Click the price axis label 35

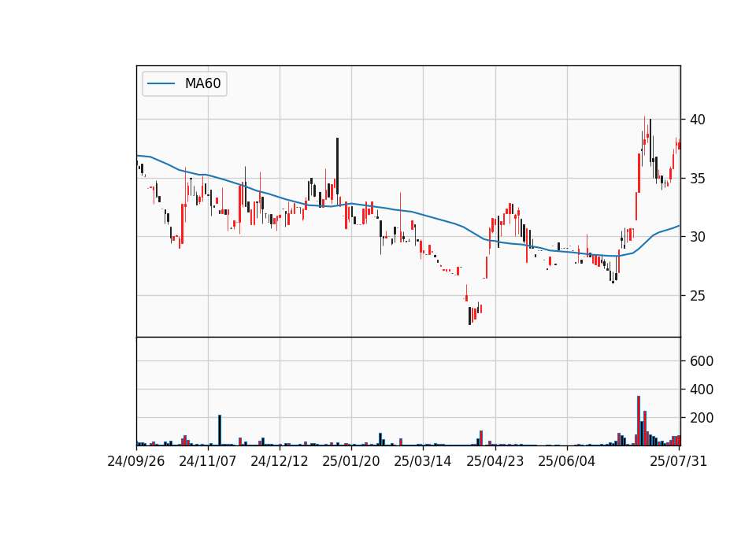698,179
